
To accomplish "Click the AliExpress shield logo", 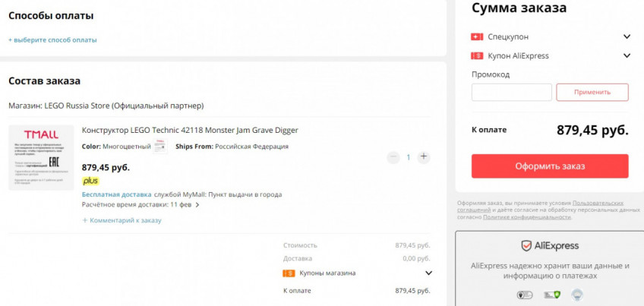I will [526, 245].
